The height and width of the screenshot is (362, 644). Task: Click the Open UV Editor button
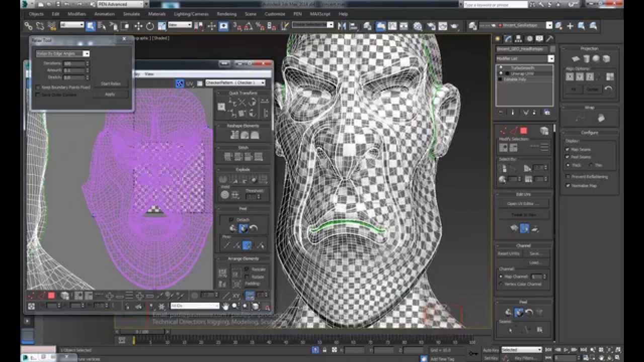(x=523, y=204)
